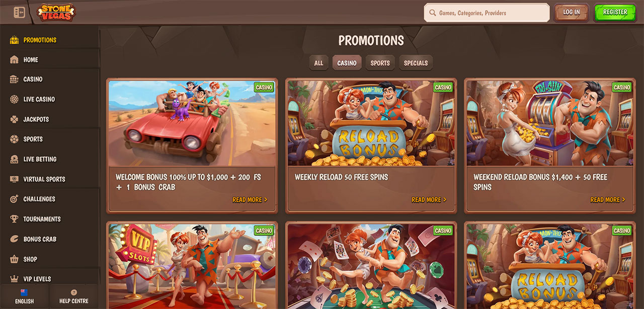Screen dimensions: 644x309
Task: Open the Challenges target icon
Action: coord(14,199)
